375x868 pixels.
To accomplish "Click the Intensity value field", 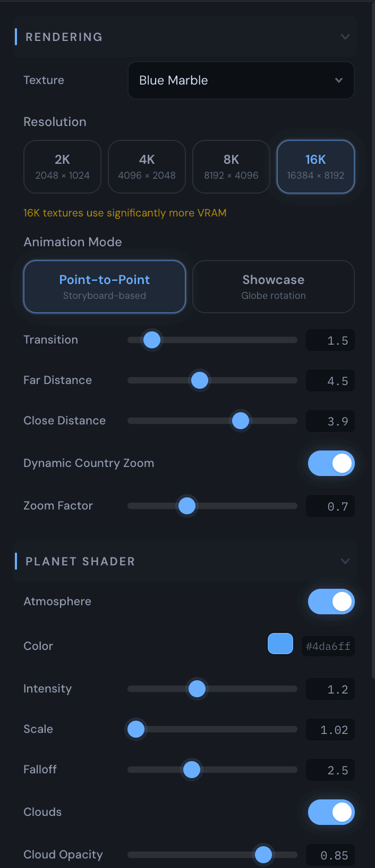I will 330,689.
